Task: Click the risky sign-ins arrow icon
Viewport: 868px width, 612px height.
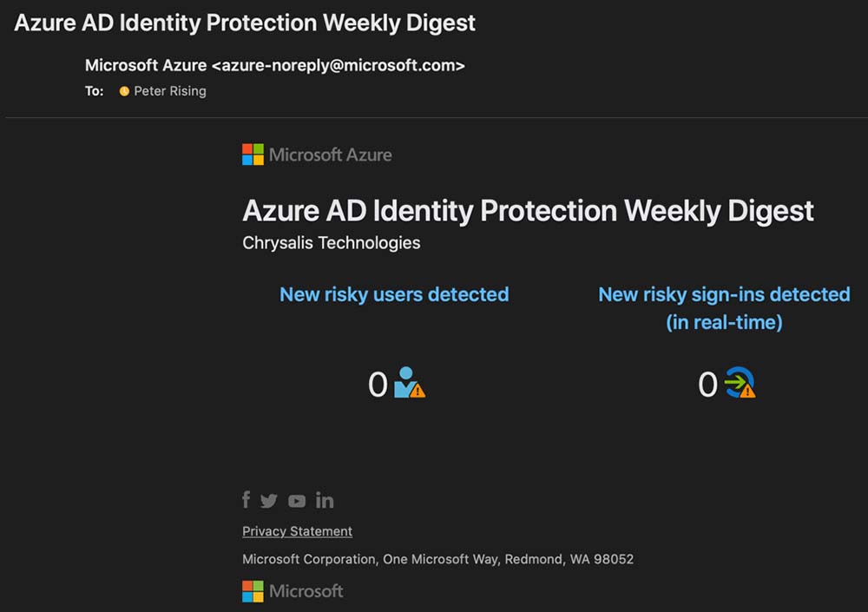Action: (x=740, y=383)
